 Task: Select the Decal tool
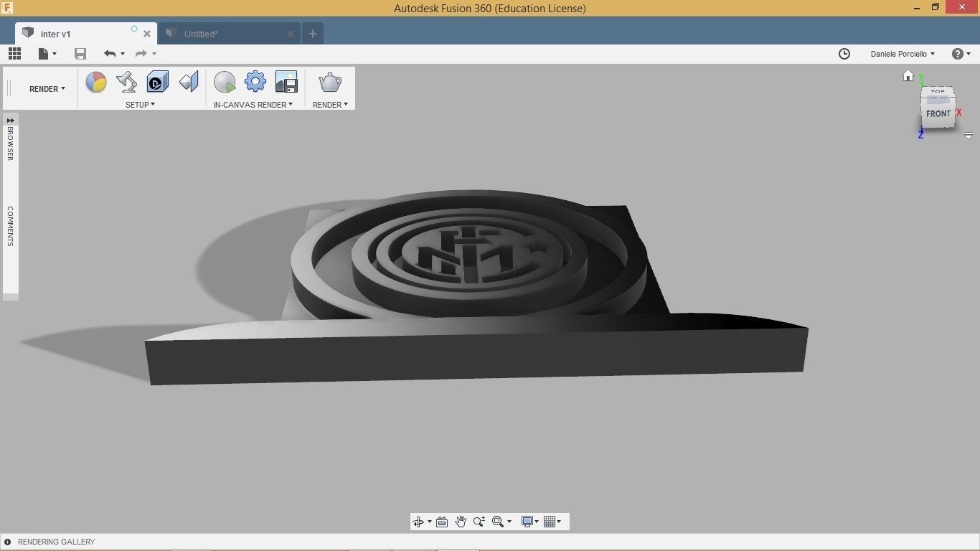click(158, 82)
